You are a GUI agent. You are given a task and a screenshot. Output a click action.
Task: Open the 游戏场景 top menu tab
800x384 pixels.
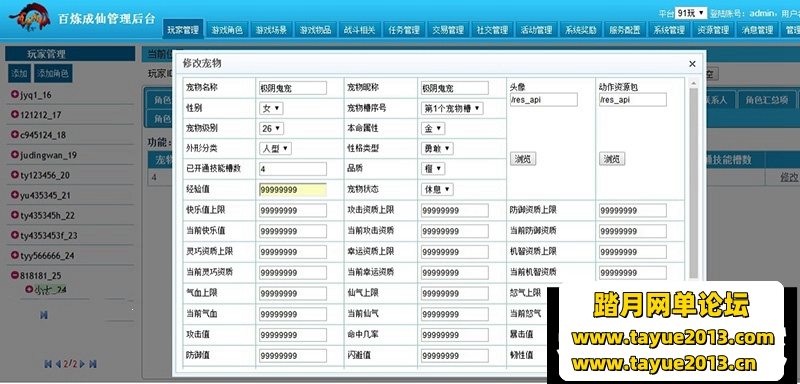(271, 30)
